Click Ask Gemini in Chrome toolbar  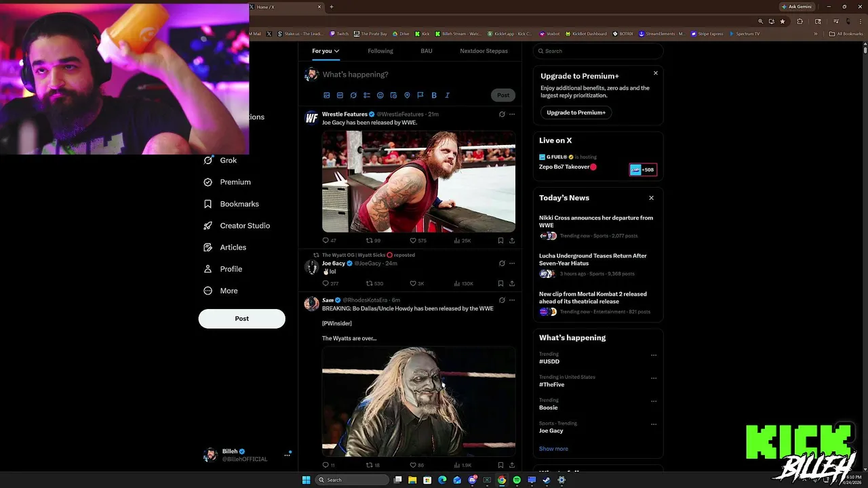[x=796, y=7]
